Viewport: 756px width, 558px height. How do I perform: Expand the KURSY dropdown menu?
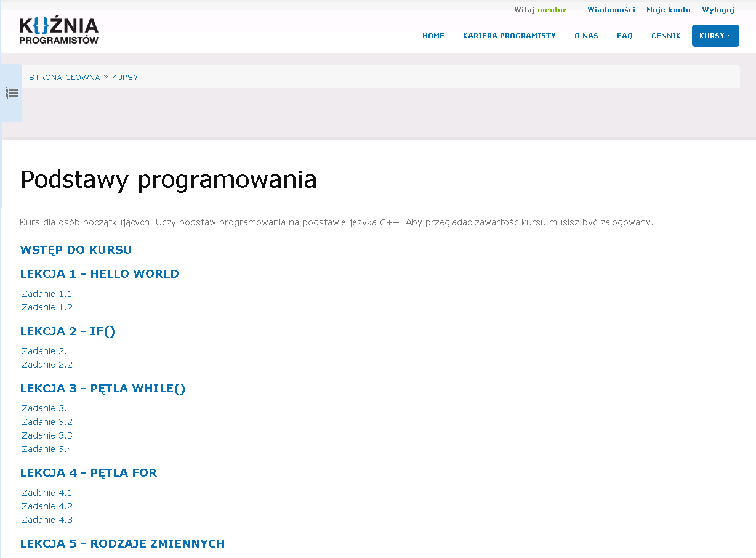coord(715,36)
